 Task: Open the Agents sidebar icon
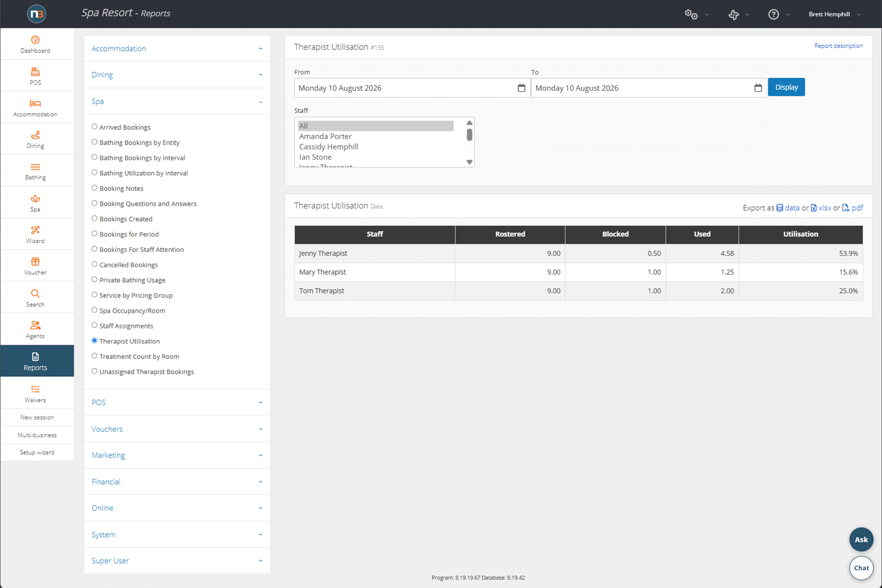coord(35,325)
